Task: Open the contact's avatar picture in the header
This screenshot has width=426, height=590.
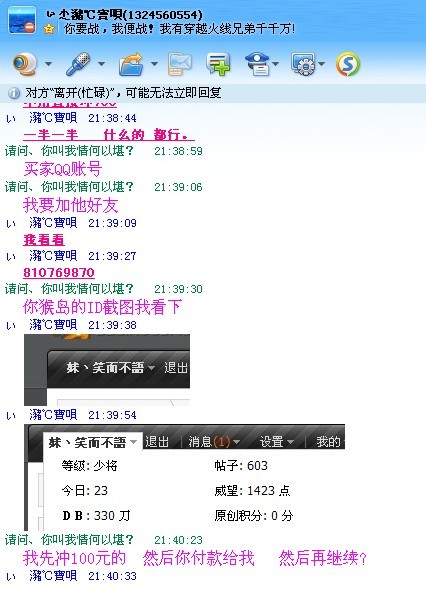Action: click(22, 21)
